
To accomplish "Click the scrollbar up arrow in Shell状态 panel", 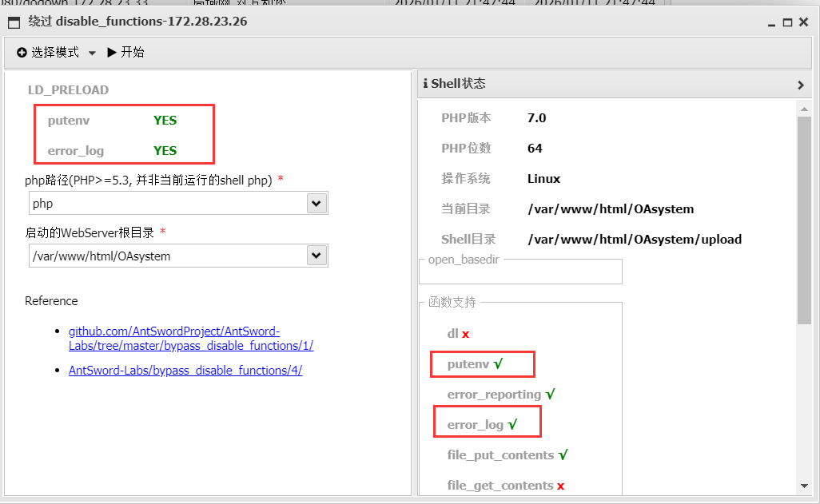I will tap(804, 108).
